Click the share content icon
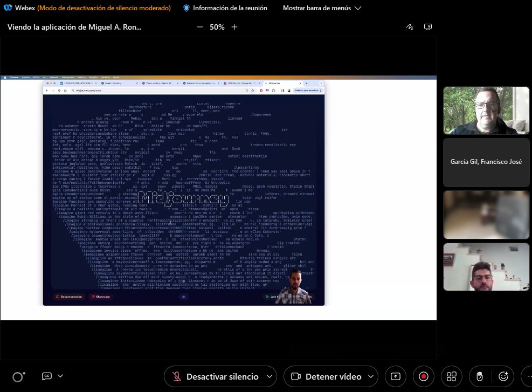The width and height of the screenshot is (532, 392). 396,376
